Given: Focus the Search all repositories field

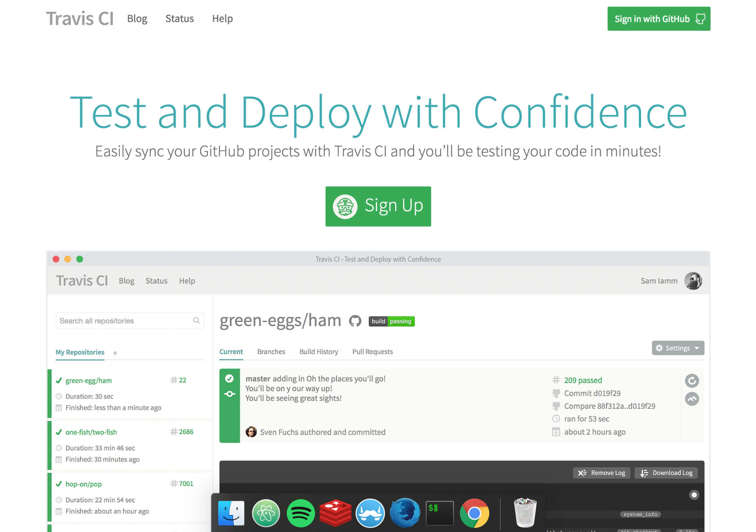Looking at the screenshot, I should click(x=125, y=321).
